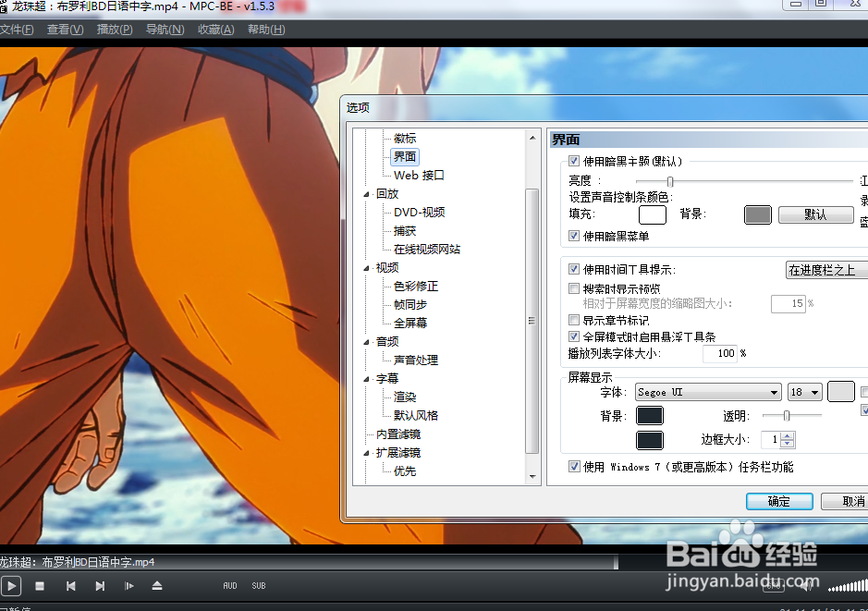
Task: Click the 边框大小 value field
Action: pos(771,439)
